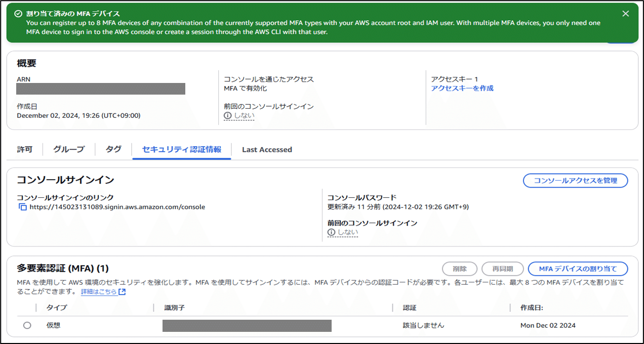644x344 pixels.
Task: Switch to the 許可 tab
Action: 24,149
